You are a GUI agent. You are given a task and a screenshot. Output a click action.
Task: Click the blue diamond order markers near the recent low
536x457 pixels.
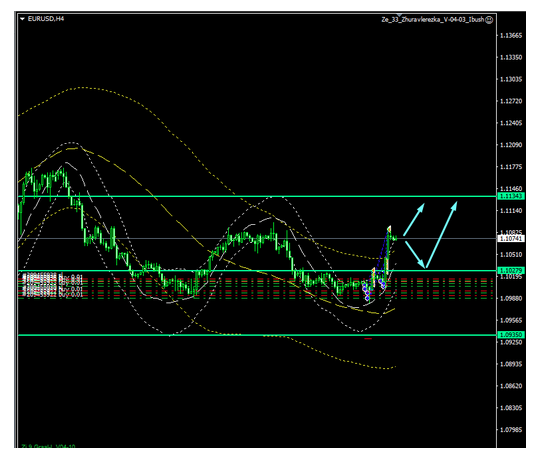(x=366, y=292)
